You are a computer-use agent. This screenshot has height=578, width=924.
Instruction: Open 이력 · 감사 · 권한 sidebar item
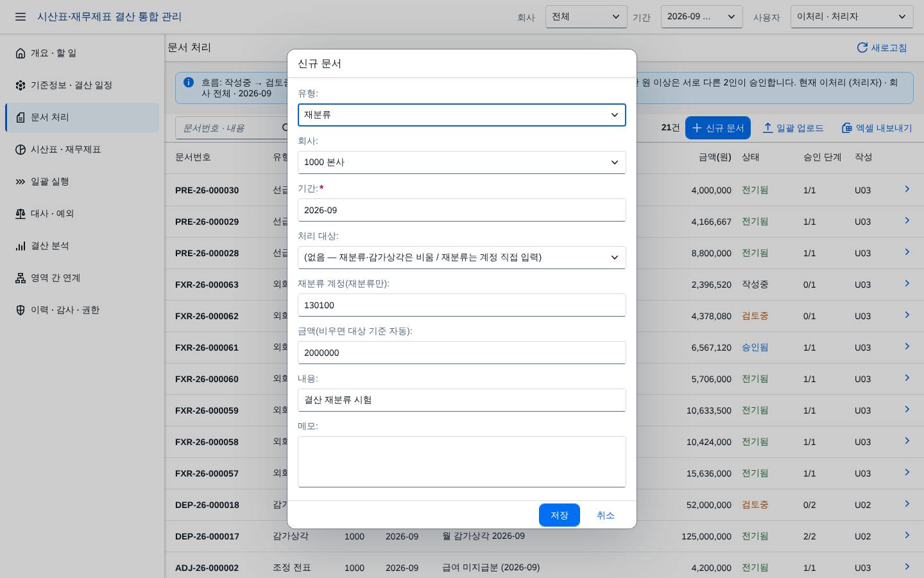(x=82, y=310)
